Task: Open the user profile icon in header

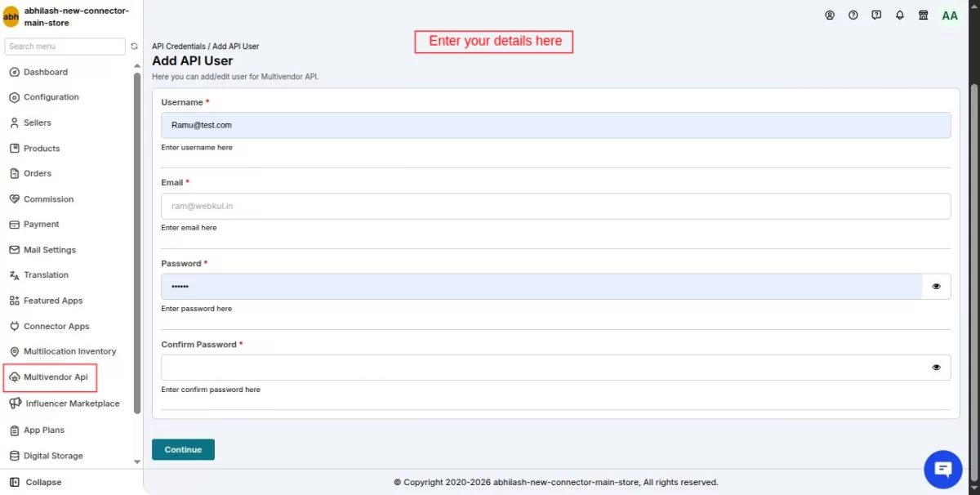Action: 830,16
